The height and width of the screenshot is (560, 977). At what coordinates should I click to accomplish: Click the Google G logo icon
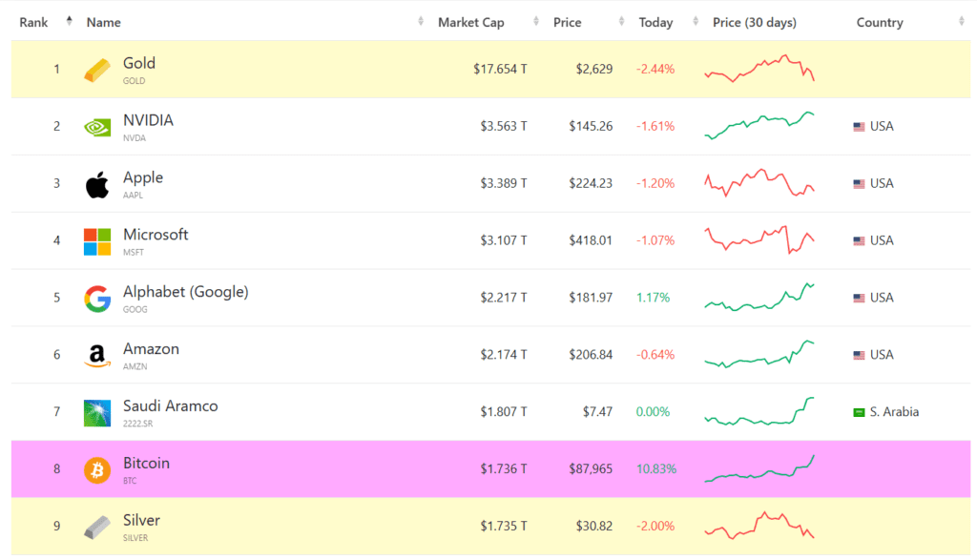point(97,299)
